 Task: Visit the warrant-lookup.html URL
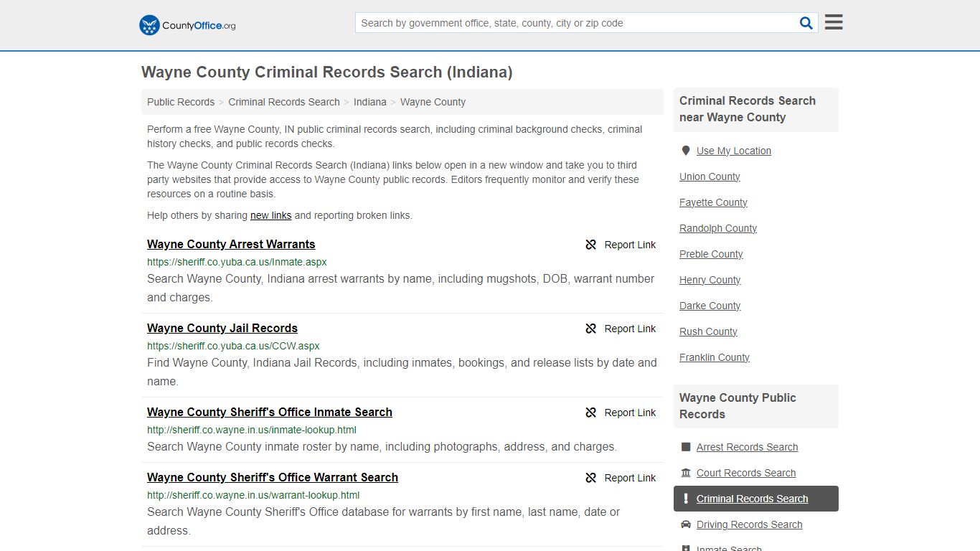click(253, 496)
